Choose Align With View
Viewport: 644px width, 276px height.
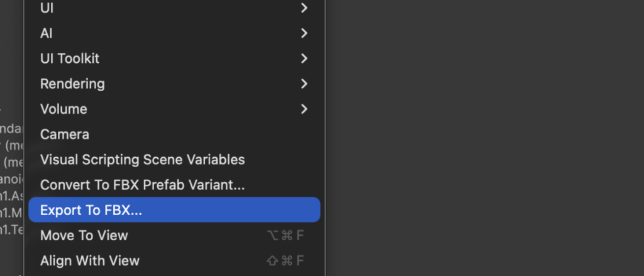[x=90, y=260]
